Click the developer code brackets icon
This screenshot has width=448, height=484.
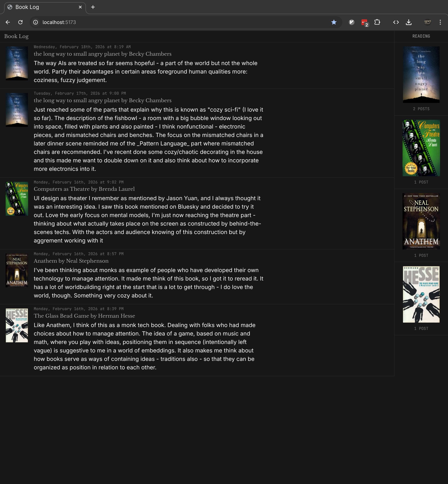tap(396, 22)
